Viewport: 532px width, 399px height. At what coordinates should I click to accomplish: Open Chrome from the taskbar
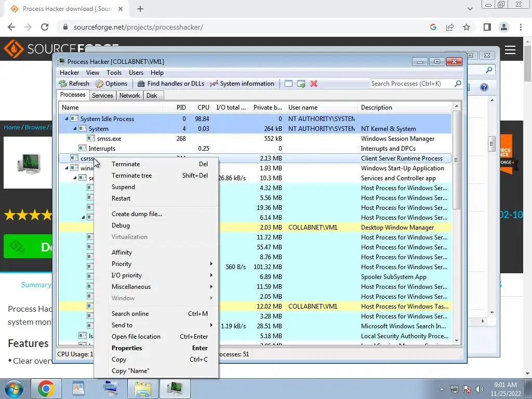[x=46, y=389]
